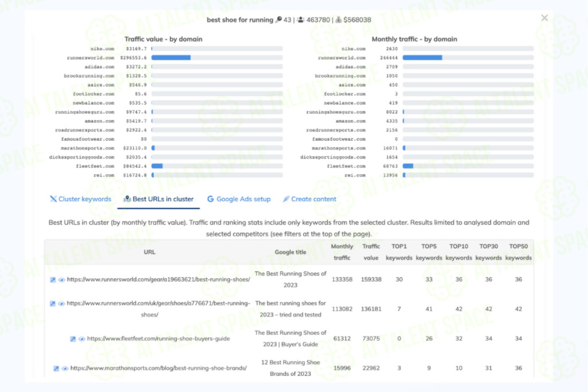Select title '12 Best Running Shoe Brands of 2023'
The image size is (588, 392).
[290, 368]
